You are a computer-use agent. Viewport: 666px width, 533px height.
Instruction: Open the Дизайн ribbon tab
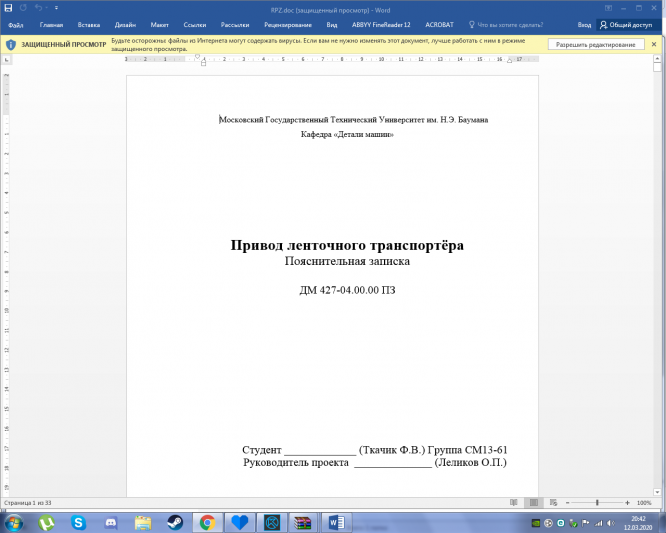125,25
